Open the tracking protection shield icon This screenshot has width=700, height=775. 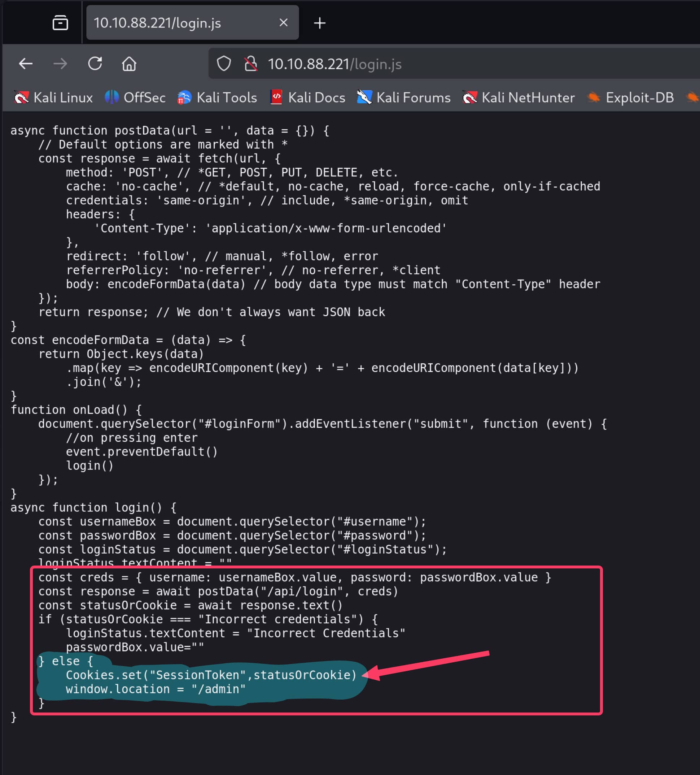(x=224, y=64)
